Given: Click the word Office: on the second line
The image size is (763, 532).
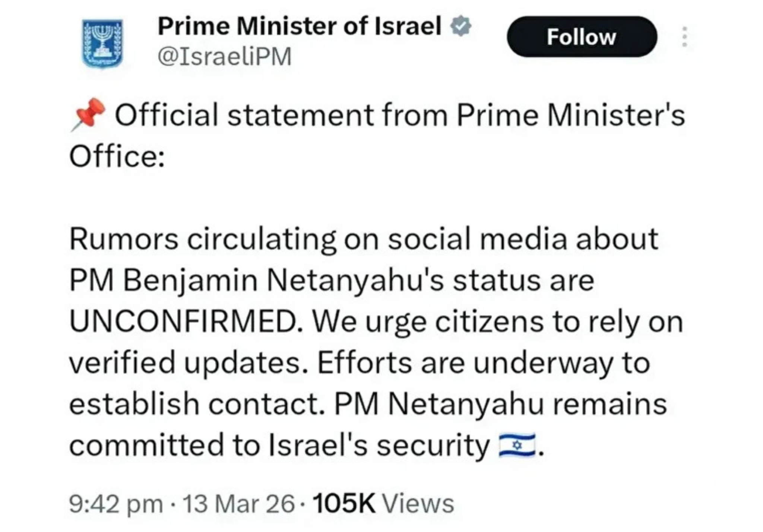Looking at the screenshot, I should (x=117, y=156).
